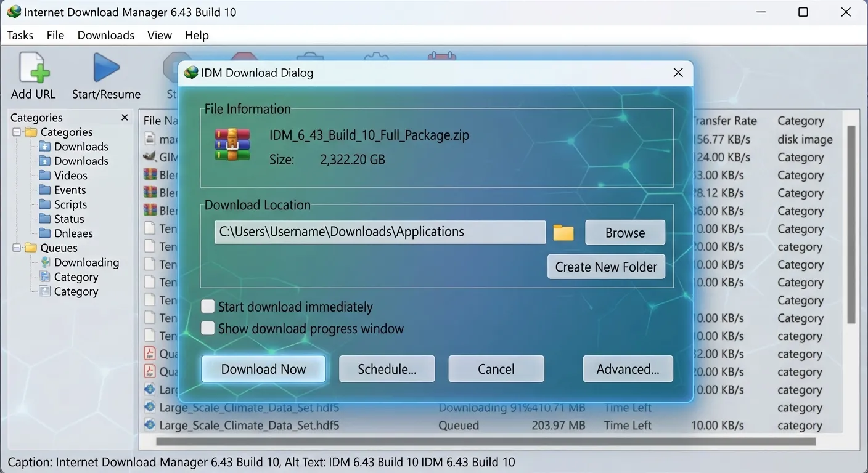Click the file icon of the Queued hdf5 row
The width and height of the screenshot is (868, 473).
(150, 425)
